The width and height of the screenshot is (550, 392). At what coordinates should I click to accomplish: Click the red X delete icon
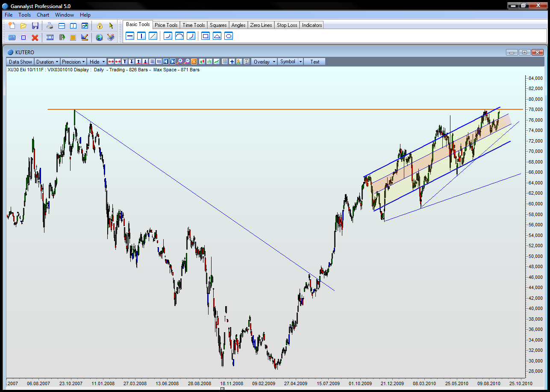[35, 38]
